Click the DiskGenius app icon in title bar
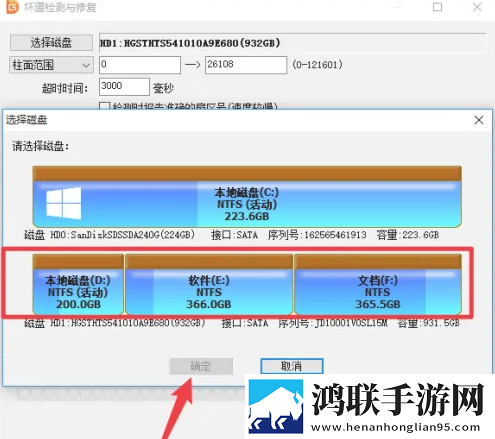Screen dimensions: 495x439 12,7
